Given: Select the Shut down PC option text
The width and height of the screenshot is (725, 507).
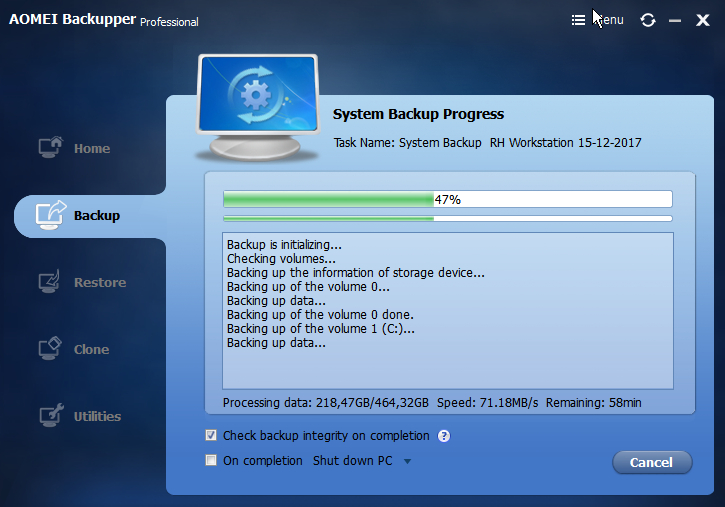Looking at the screenshot, I should pyautogui.click(x=352, y=461).
